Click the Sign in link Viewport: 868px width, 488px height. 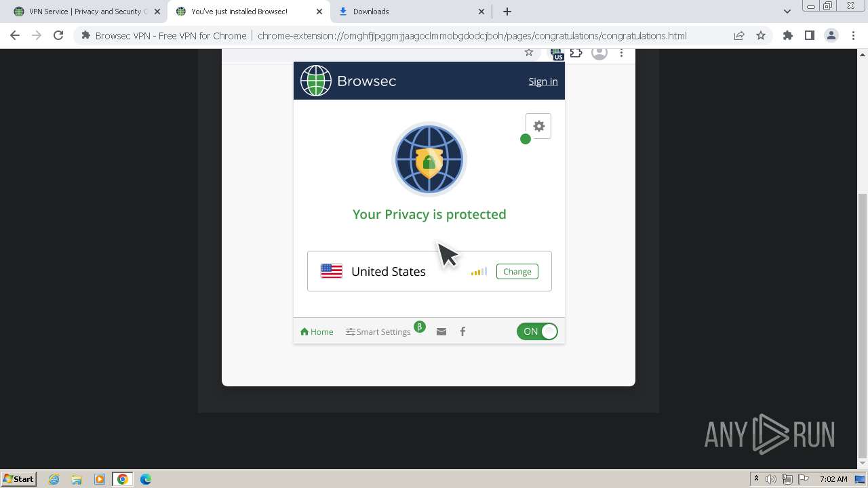coord(543,81)
